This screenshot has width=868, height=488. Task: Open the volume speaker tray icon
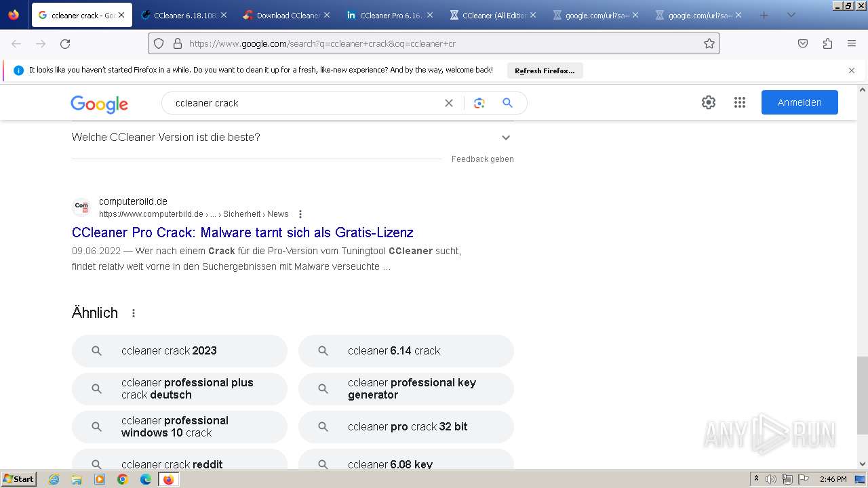771,479
